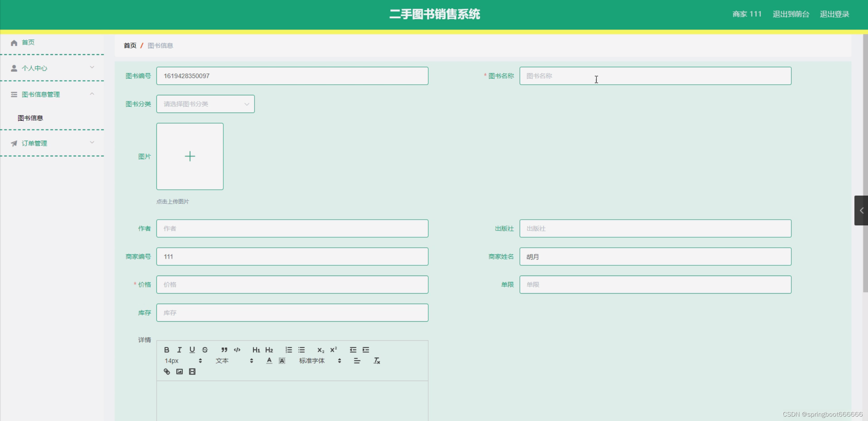The image size is (868, 421).
Task: Clear text formatting in the editor
Action: pyautogui.click(x=377, y=361)
